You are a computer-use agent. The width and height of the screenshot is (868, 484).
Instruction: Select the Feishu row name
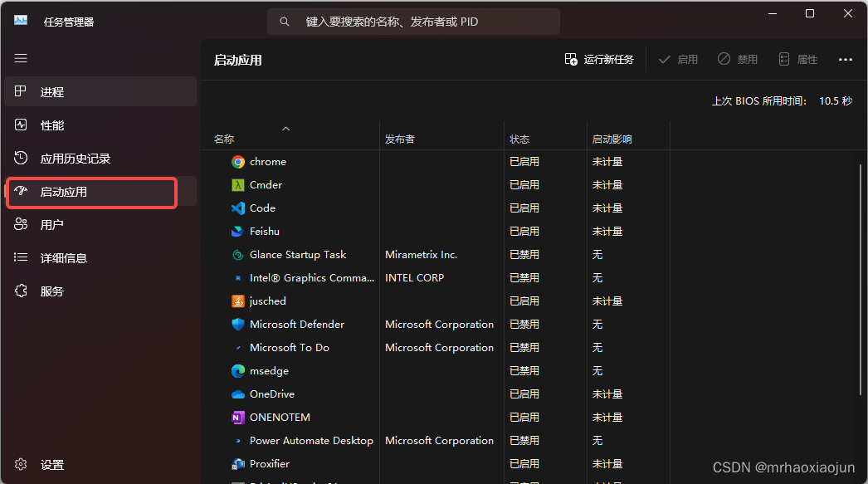pyautogui.click(x=265, y=232)
